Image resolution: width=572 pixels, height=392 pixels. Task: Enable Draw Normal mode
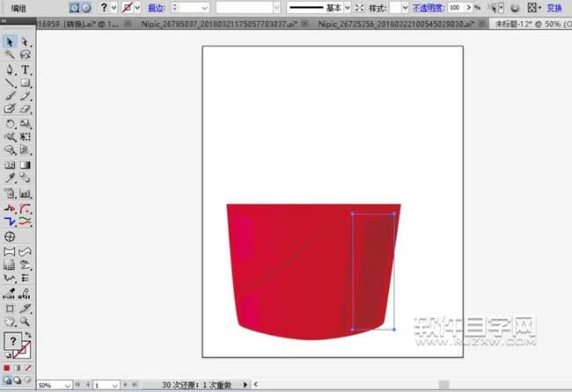(7, 381)
